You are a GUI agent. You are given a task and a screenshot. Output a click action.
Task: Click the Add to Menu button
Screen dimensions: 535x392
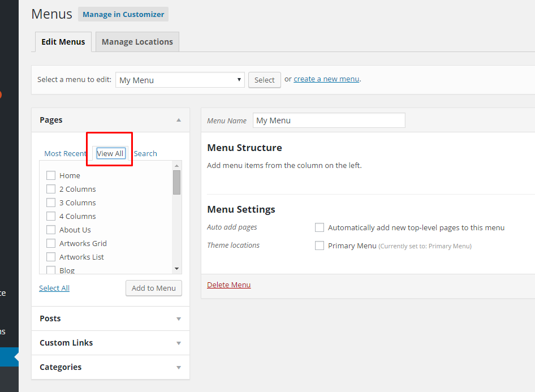coord(153,288)
